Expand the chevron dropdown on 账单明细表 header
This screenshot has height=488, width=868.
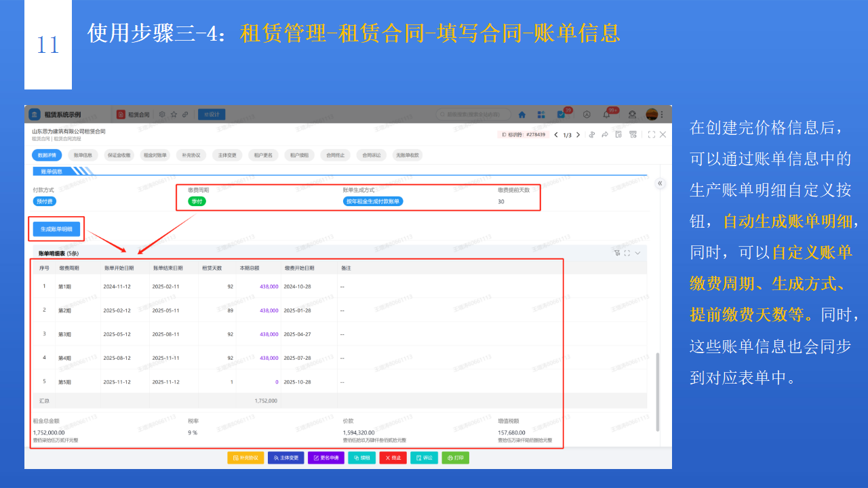tap(637, 252)
